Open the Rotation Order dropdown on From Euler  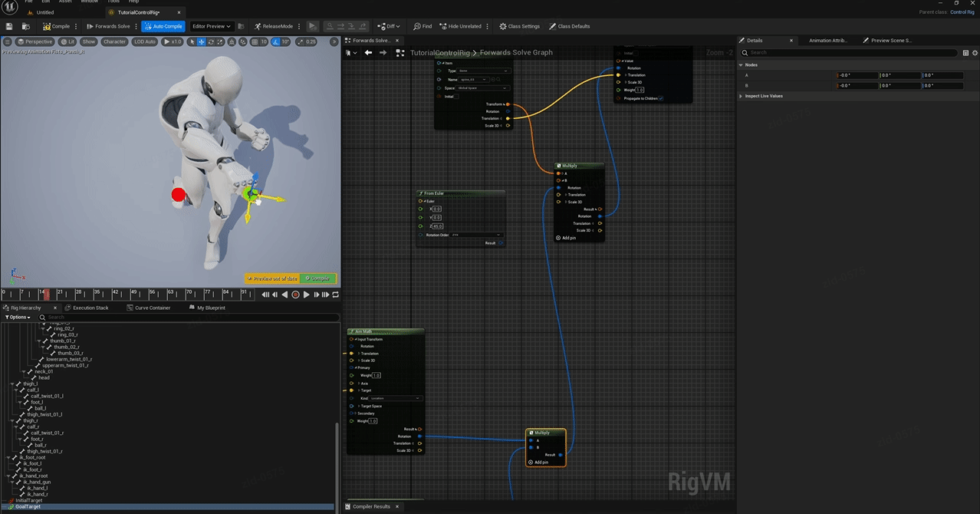pyautogui.click(x=475, y=235)
